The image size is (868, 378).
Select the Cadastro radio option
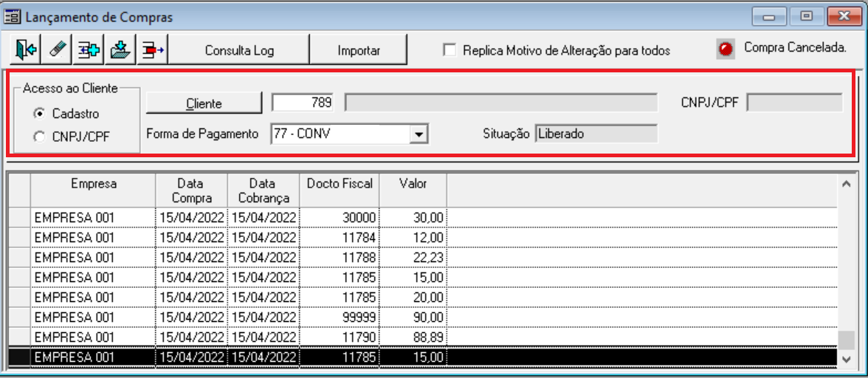[39, 114]
